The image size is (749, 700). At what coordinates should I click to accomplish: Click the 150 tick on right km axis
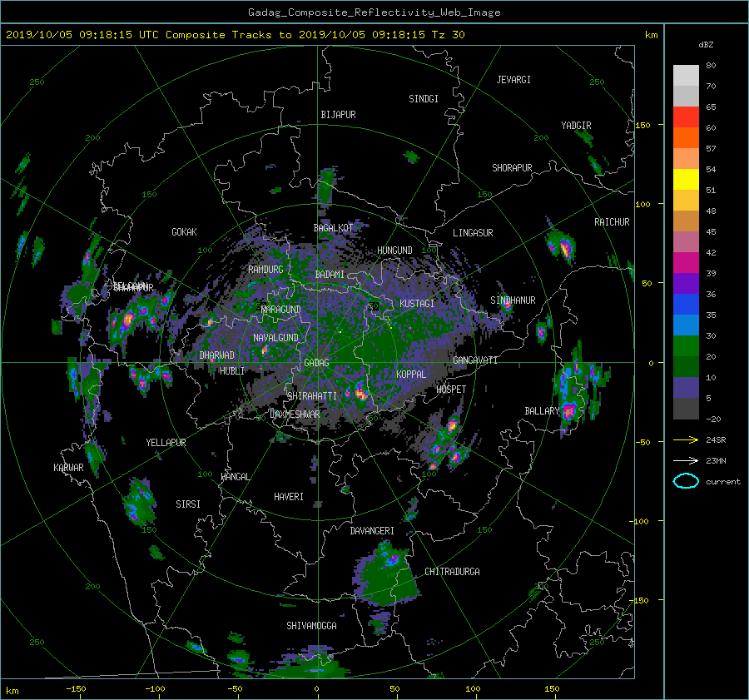tap(642, 125)
